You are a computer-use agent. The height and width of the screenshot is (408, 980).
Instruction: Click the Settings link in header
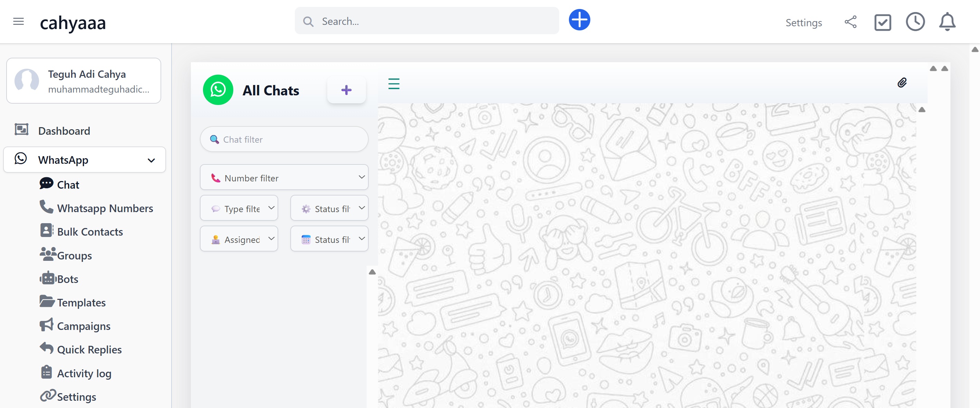click(804, 23)
